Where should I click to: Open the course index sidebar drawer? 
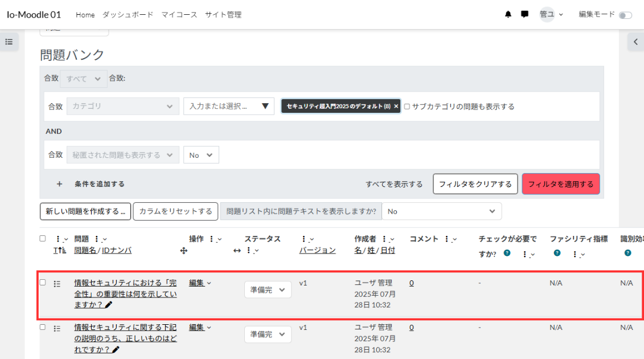9,42
